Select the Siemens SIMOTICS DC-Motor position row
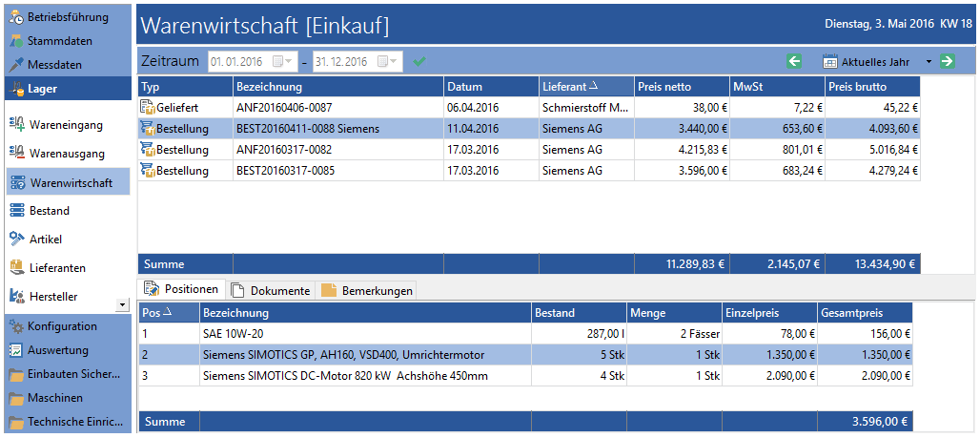 525,377
